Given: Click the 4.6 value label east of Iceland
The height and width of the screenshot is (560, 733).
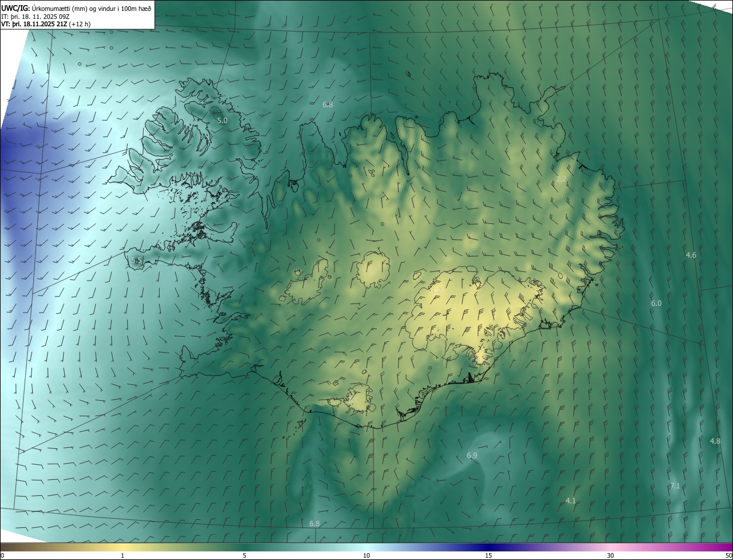Looking at the screenshot, I should (x=691, y=255).
